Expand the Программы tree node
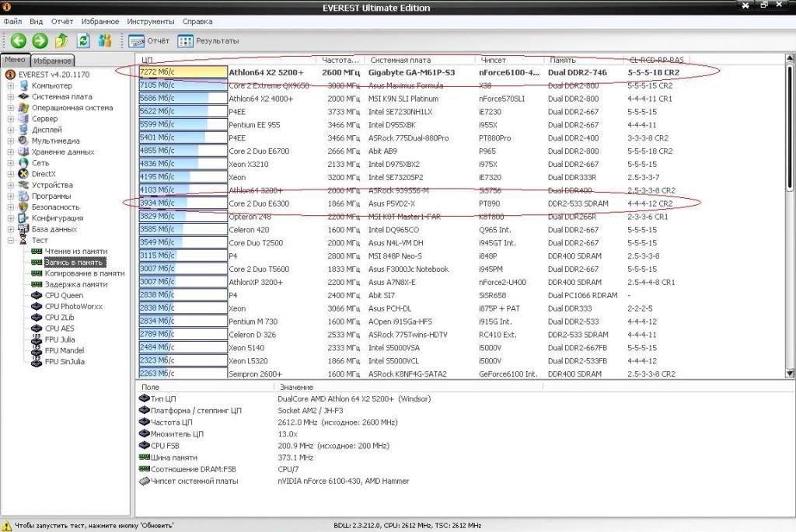Image resolution: width=796 pixels, height=532 pixels. pos(11,196)
